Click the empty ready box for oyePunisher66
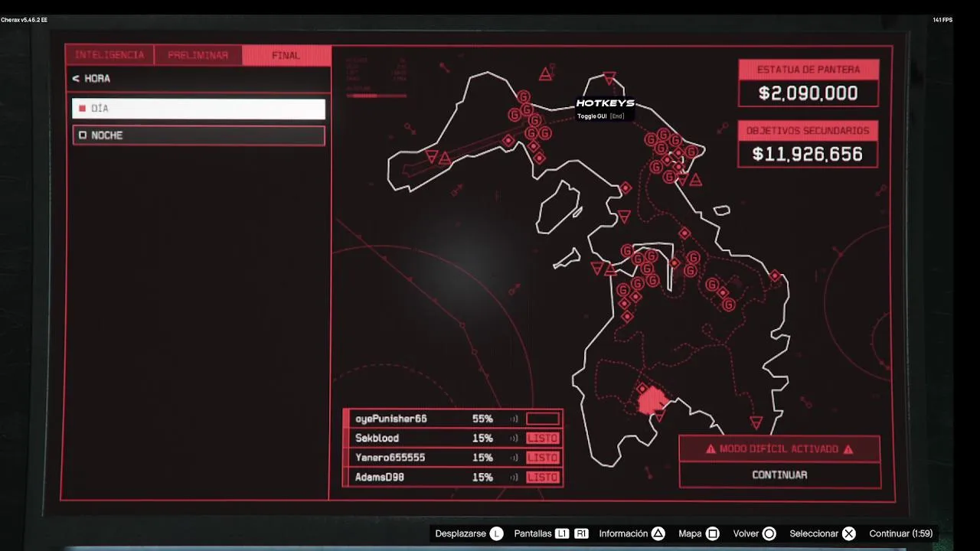 tap(543, 419)
